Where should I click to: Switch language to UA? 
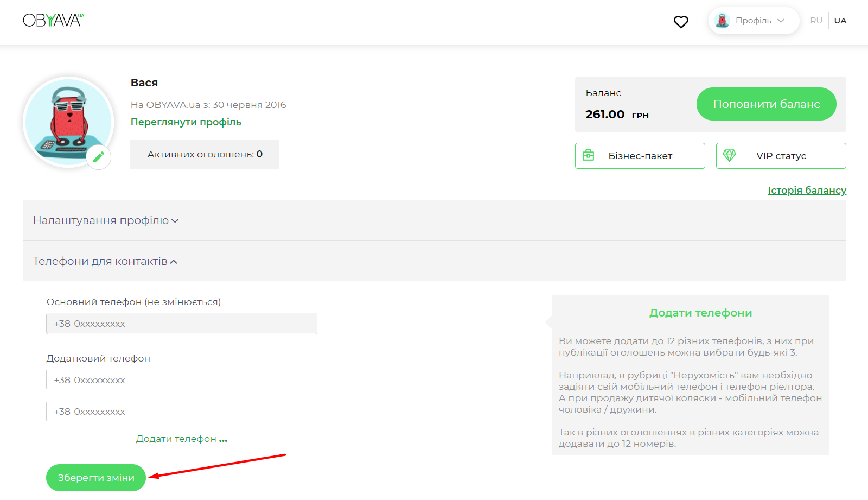(840, 21)
